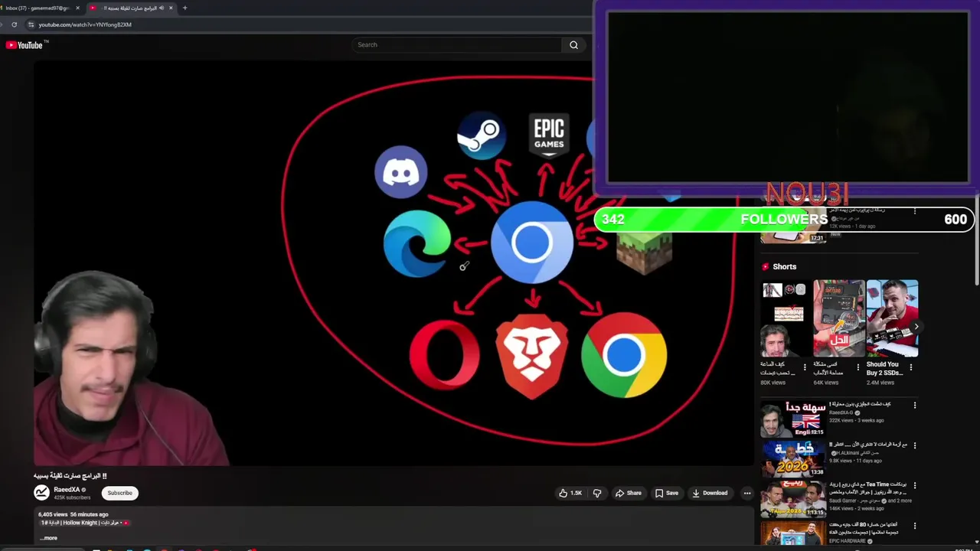Open the Short with 64K views
Viewport: 980px width, 551px height.
838,319
